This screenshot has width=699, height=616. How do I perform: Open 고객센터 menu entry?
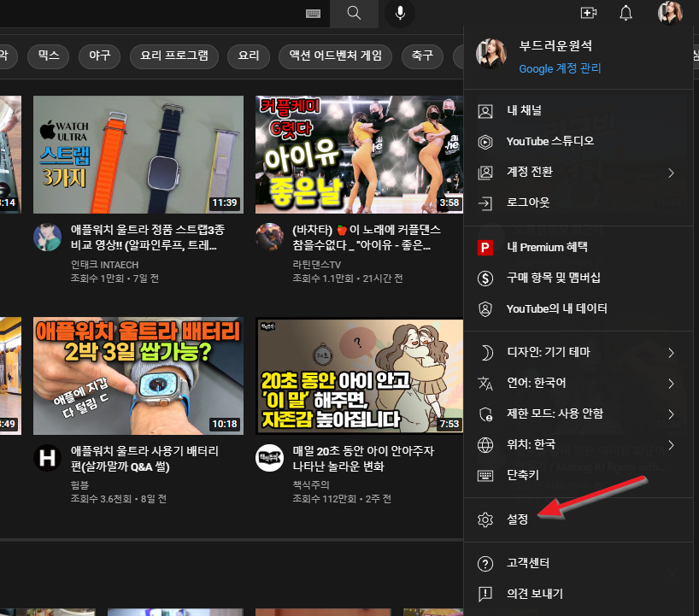(579, 563)
